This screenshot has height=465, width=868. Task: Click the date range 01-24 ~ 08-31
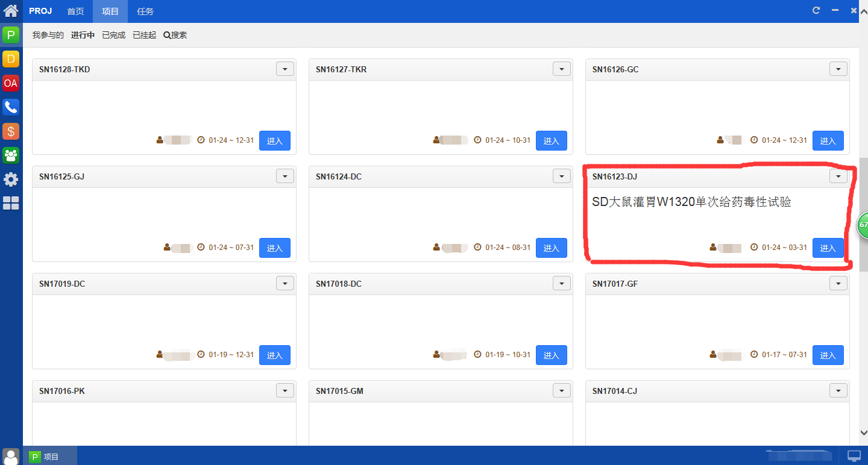508,248
